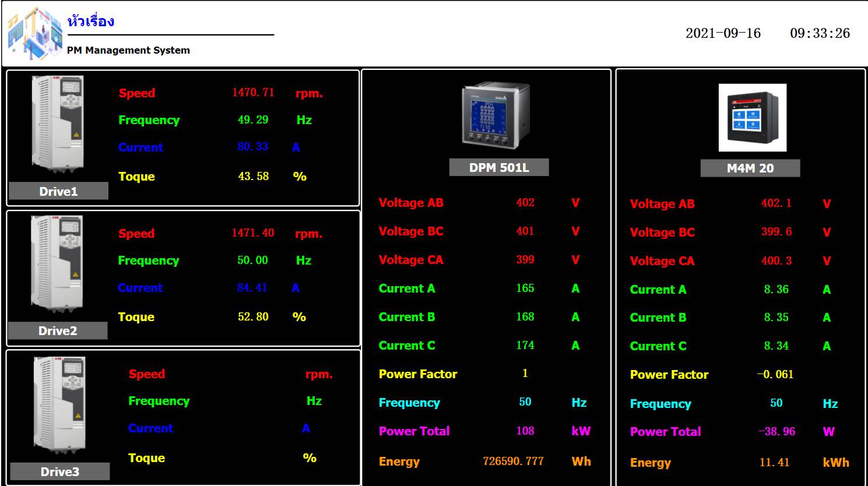
Task: Click the PM Management System logo icon
Action: point(35,34)
